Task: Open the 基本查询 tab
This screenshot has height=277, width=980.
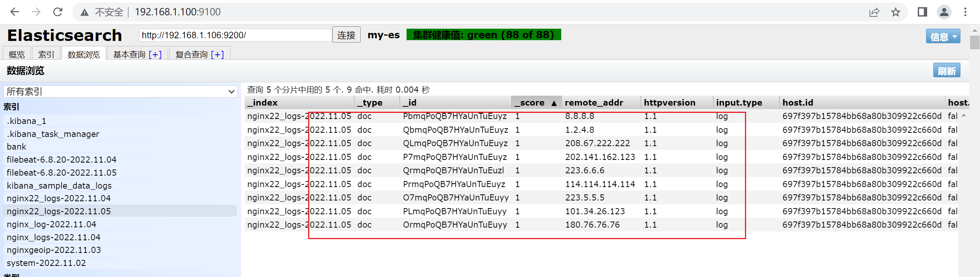Action: [x=129, y=54]
